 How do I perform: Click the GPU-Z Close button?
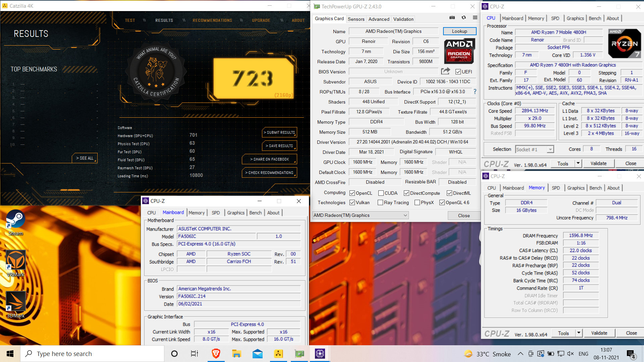[x=464, y=216]
